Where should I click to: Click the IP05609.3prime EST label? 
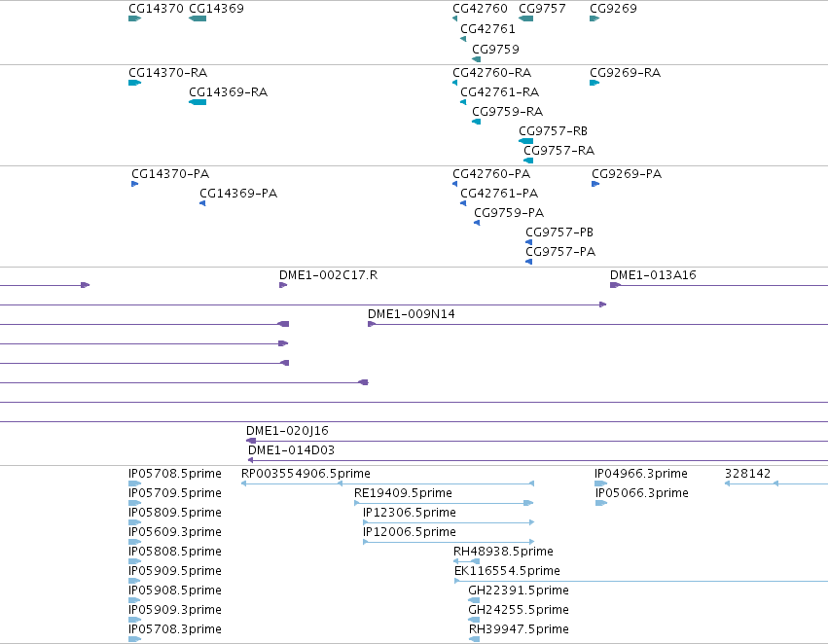175,532
